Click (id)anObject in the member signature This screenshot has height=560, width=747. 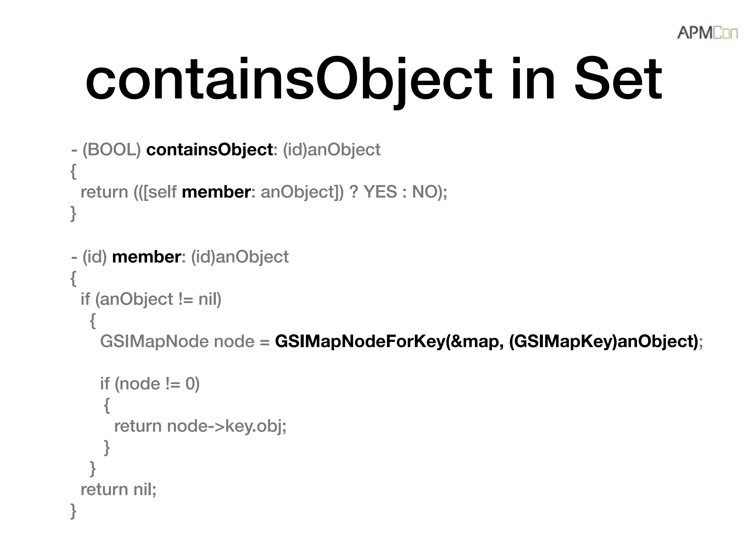[240, 257]
